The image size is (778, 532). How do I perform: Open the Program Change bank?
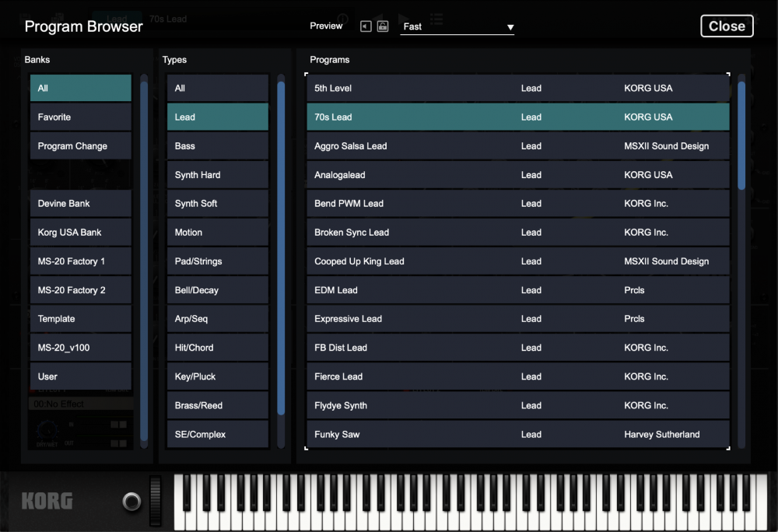tap(80, 145)
